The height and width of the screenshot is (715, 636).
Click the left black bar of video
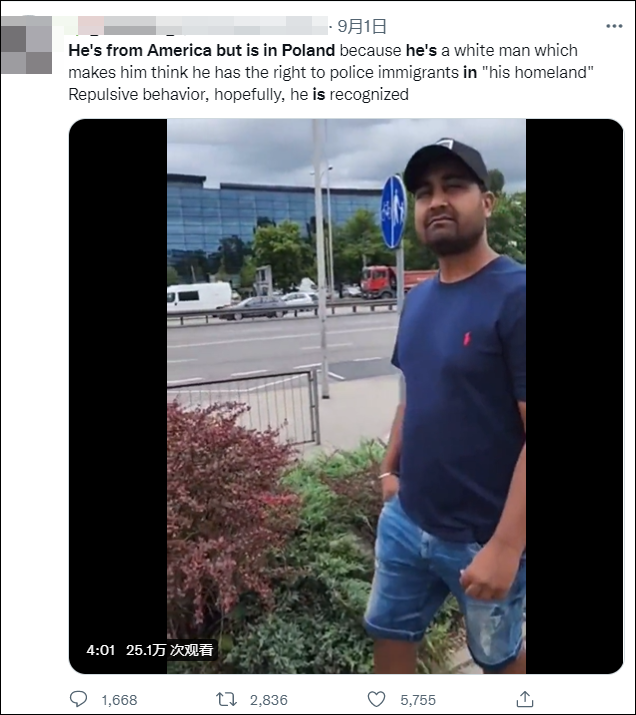pos(118,396)
